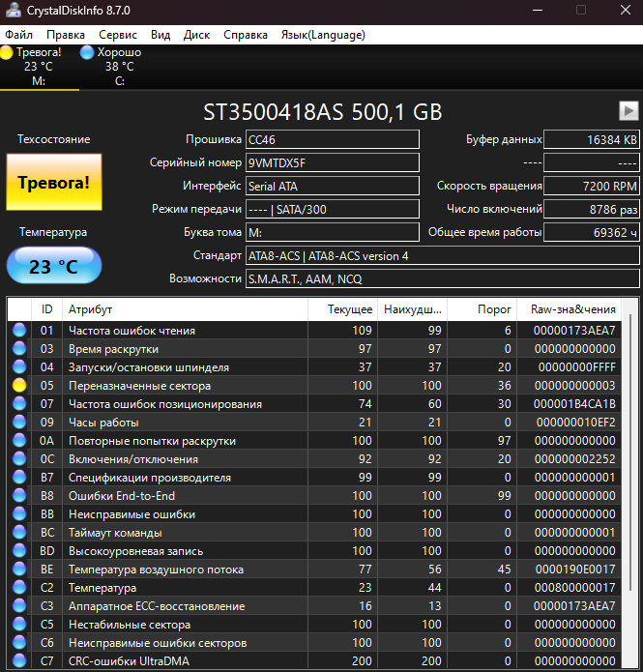Click the yellow status orb for disk M:
The width and height of the screenshot is (643, 672).
[x=7, y=52]
